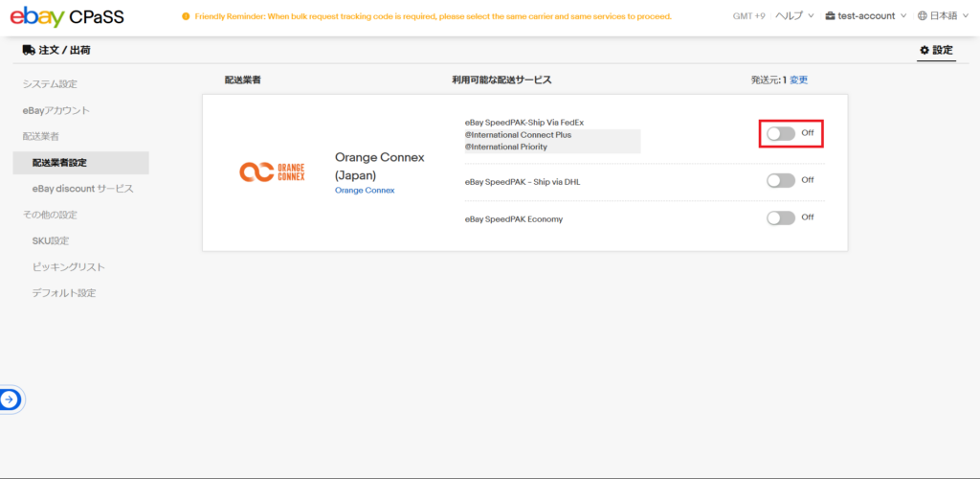Click the briefcase icon beside test-account
The width and height of the screenshot is (980, 479).
tap(830, 16)
